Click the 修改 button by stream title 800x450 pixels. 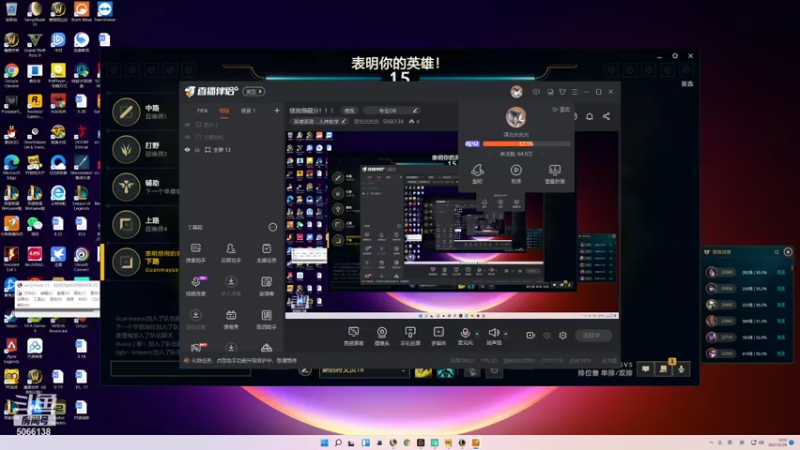pos(349,111)
